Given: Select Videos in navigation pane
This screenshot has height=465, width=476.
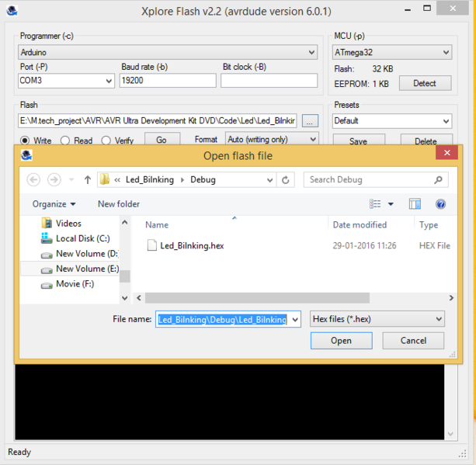Looking at the screenshot, I should 68,224.
